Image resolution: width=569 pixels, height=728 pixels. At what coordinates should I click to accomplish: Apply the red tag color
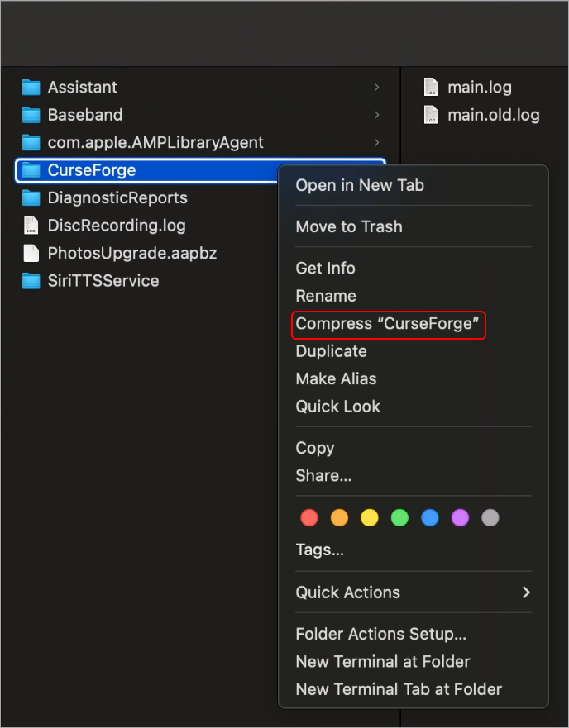pyautogui.click(x=309, y=517)
